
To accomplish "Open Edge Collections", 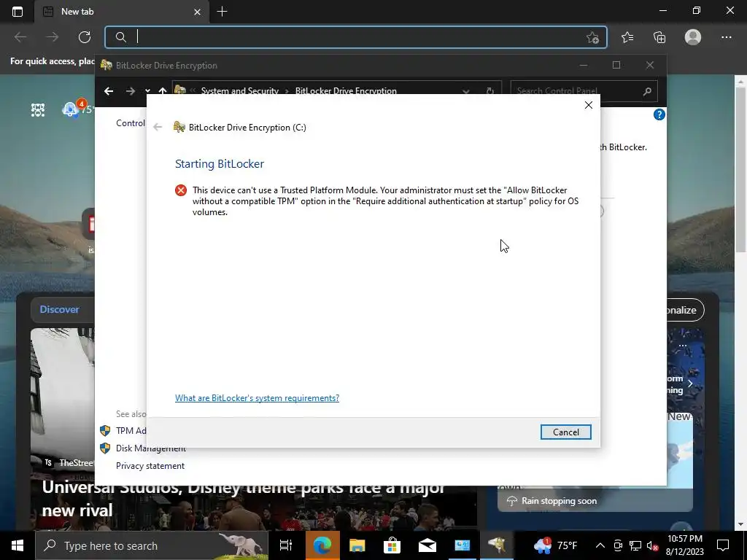I will click(x=659, y=37).
